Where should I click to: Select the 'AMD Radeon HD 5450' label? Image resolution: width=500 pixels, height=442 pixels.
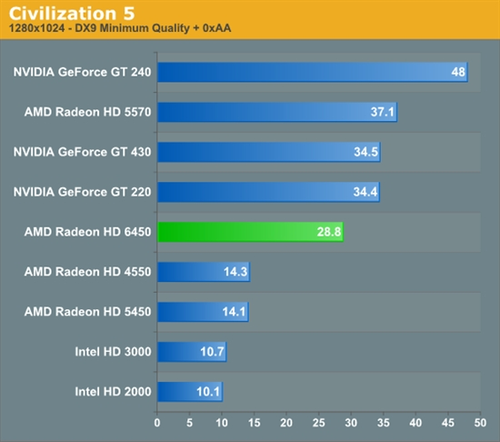pos(88,312)
